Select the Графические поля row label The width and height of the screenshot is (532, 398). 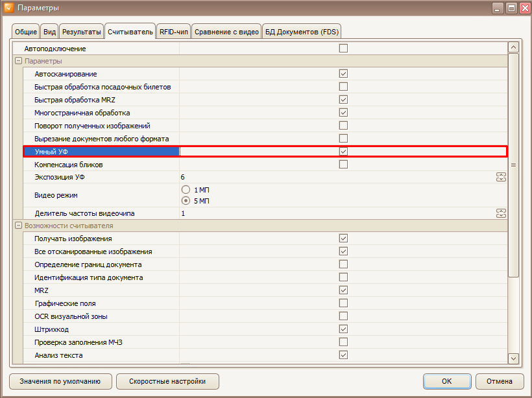(65, 303)
